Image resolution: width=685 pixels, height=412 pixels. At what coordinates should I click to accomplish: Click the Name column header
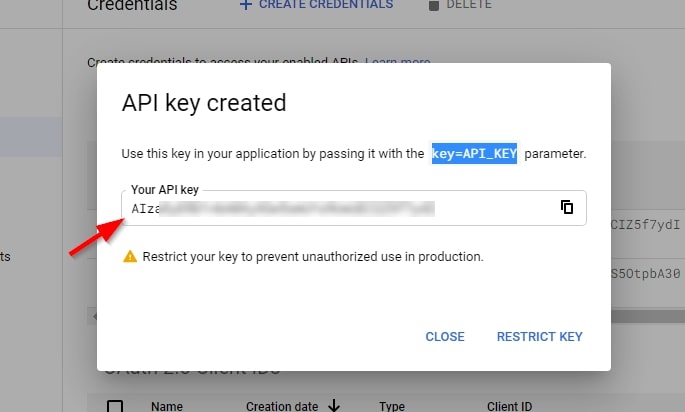coord(167,407)
